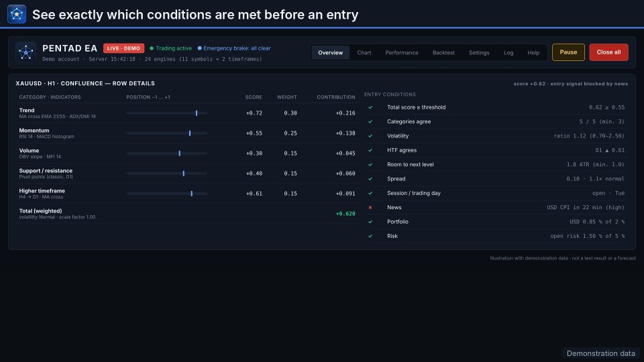Screen dimensions: 644x362
Task: Open the Overview tab
Action: pos(331,52)
